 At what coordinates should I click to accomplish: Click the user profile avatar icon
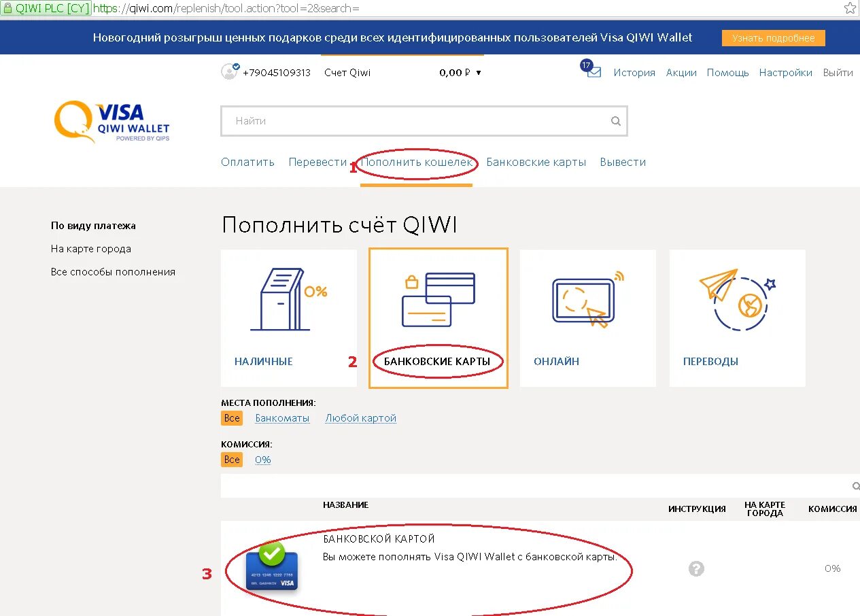(229, 71)
